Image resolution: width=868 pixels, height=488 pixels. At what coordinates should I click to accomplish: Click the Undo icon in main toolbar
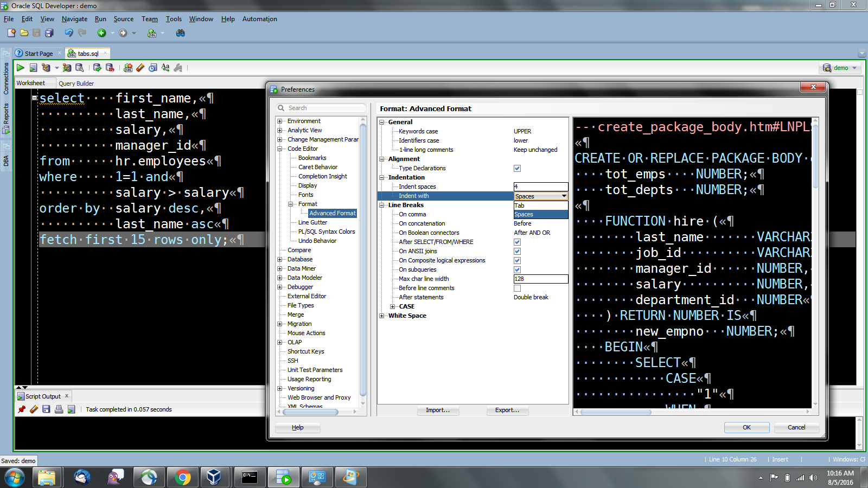[x=69, y=33]
